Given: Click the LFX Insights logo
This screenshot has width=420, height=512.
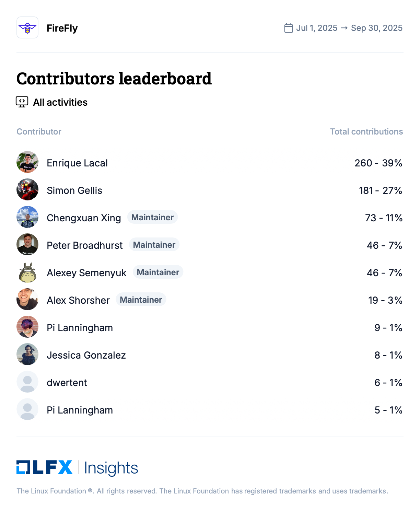Looking at the screenshot, I should (77, 468).
